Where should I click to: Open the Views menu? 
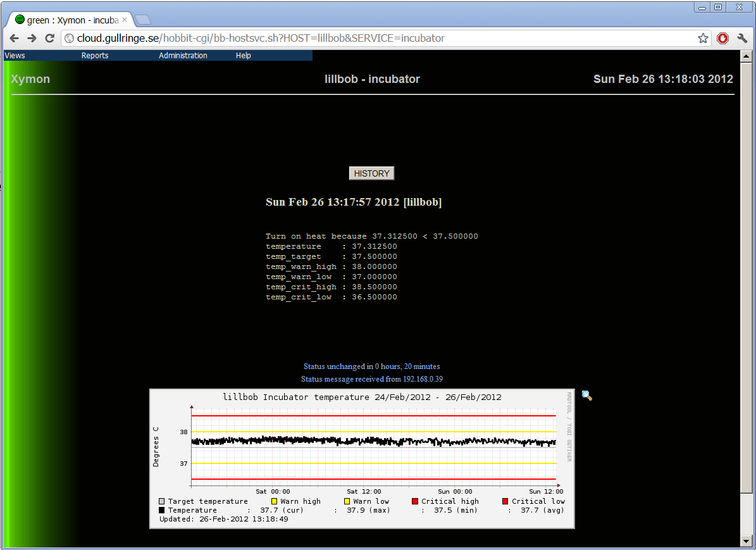(15, 56)
